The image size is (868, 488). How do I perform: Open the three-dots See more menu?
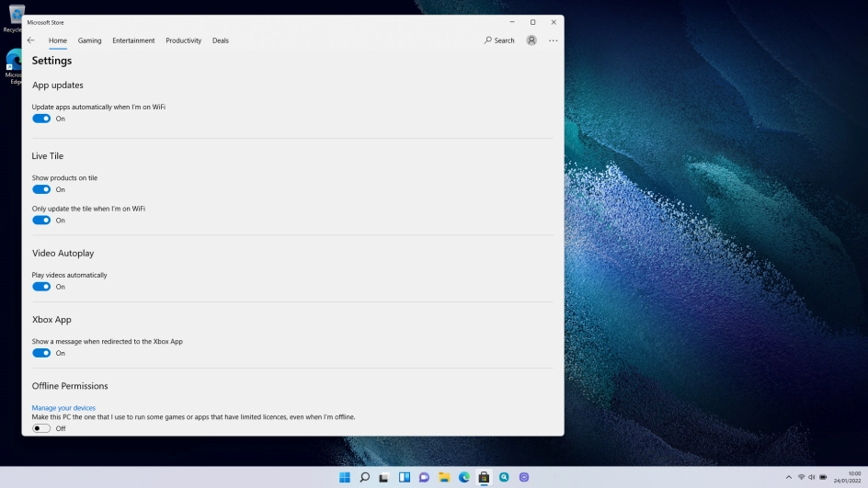pos(553,40)
